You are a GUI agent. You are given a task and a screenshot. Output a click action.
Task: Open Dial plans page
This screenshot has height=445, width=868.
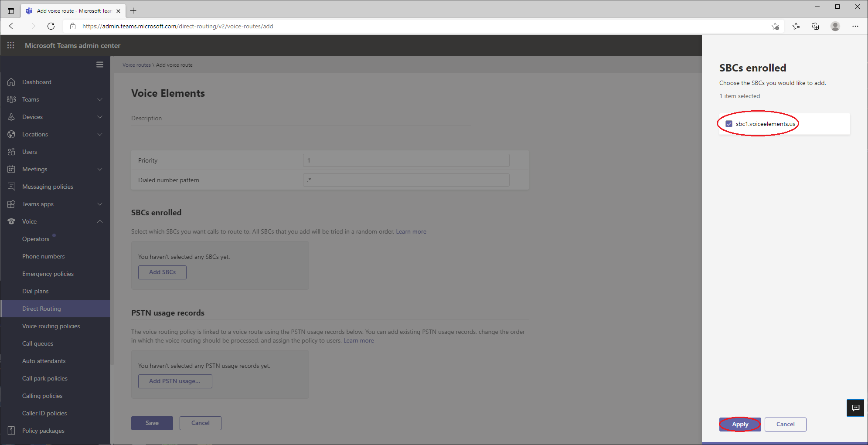35,291
